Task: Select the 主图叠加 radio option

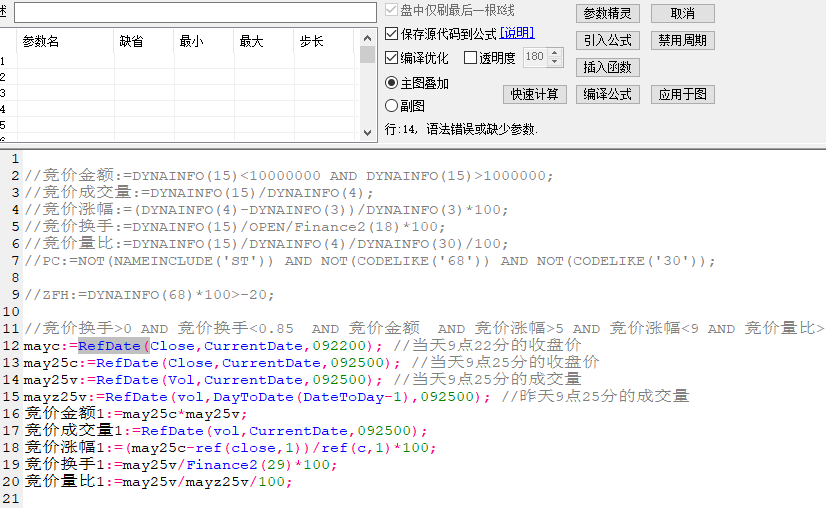Action: pyautogui.click(x=391, y=83)
